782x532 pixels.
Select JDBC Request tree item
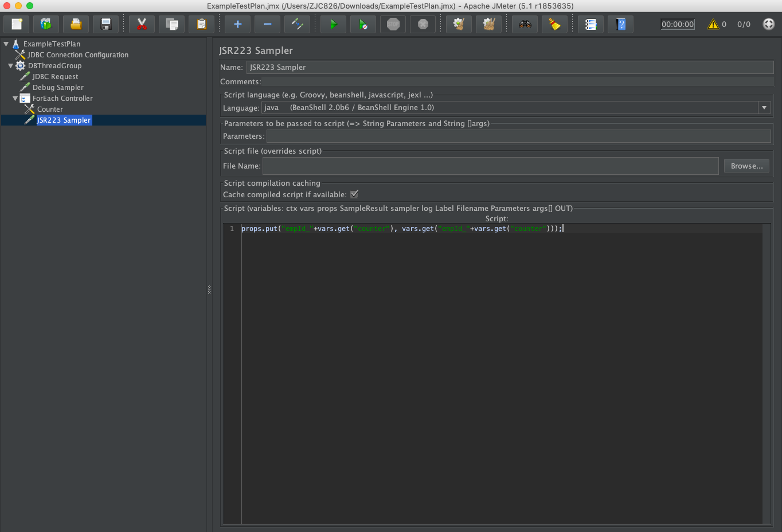pos(55,77)
